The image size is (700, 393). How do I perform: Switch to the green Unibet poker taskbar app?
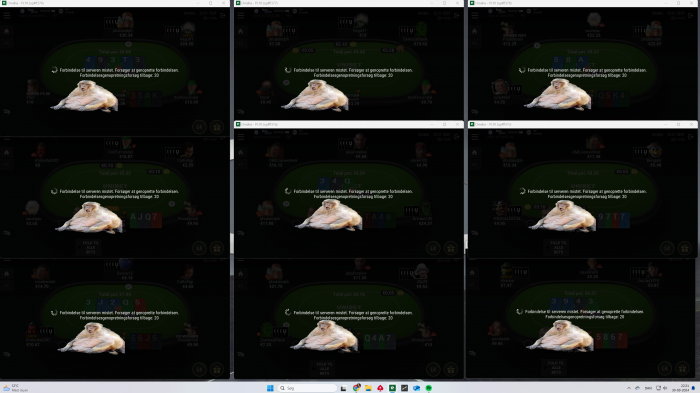(392, 388)
